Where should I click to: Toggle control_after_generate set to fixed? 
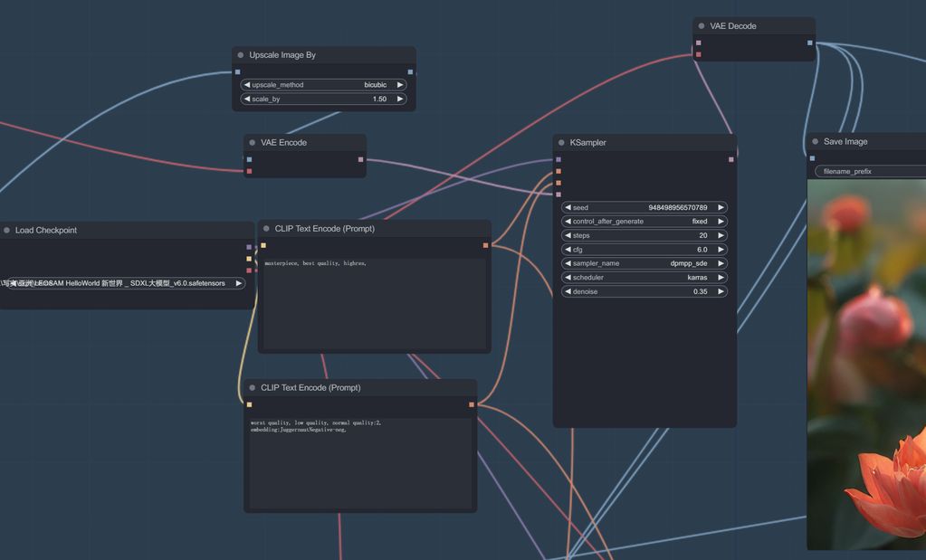click(644, 222)
